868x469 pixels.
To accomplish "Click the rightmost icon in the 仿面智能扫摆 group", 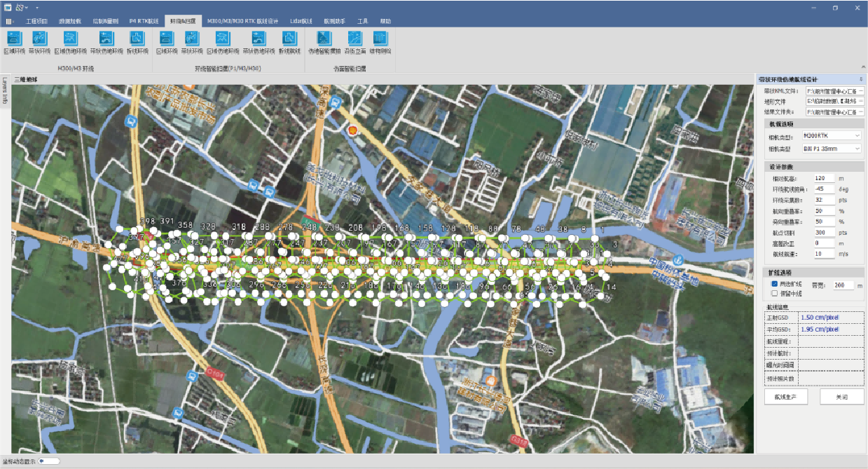I will click(380, 41).
